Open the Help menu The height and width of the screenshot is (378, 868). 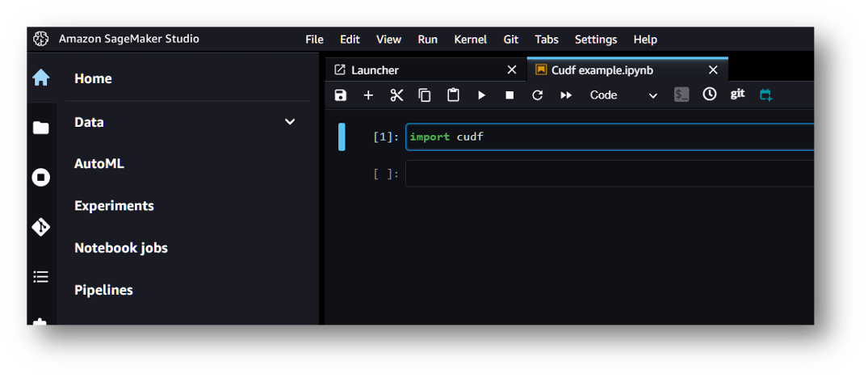point(645,40)
